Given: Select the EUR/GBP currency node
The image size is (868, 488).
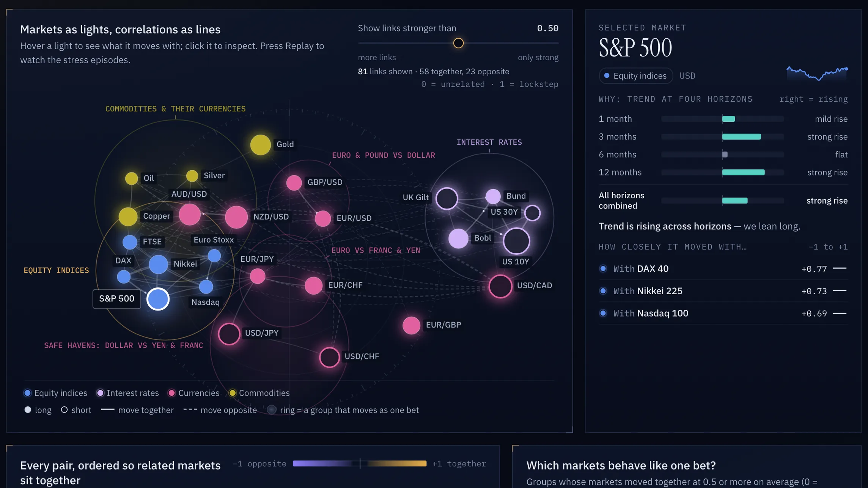Looking at the screenshot, I should pos(411,325).
